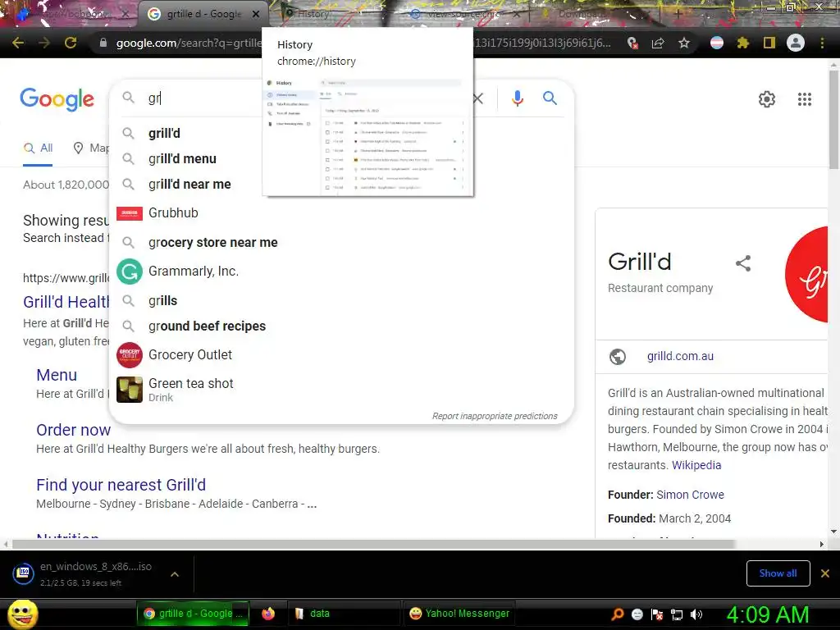Choose "ground beef recipes" suggestion

(341, 326)
